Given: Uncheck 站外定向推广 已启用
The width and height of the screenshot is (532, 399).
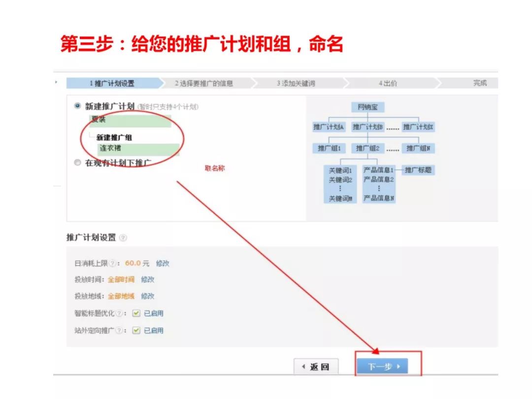Looking at the screenshot, I should [136, 330].
